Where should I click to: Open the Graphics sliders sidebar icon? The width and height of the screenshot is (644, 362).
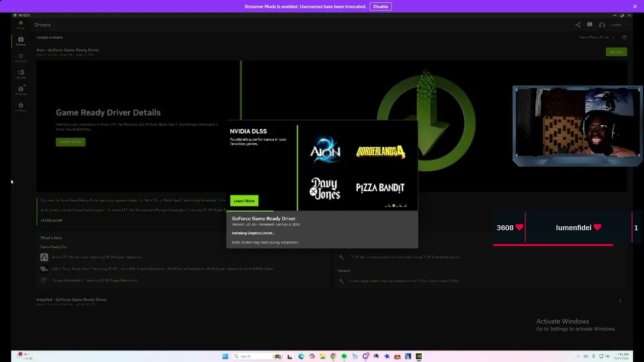point(21,57)
